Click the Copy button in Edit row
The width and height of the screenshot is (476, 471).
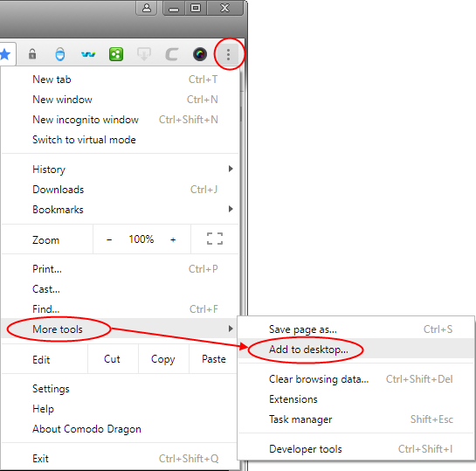pyautogui.click(x=163, y=359)
